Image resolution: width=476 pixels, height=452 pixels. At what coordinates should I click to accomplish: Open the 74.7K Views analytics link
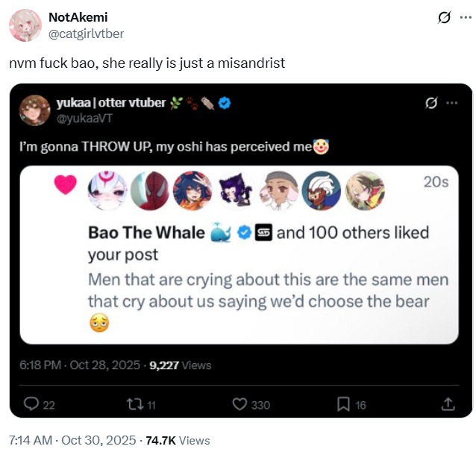tap(178, 440)
